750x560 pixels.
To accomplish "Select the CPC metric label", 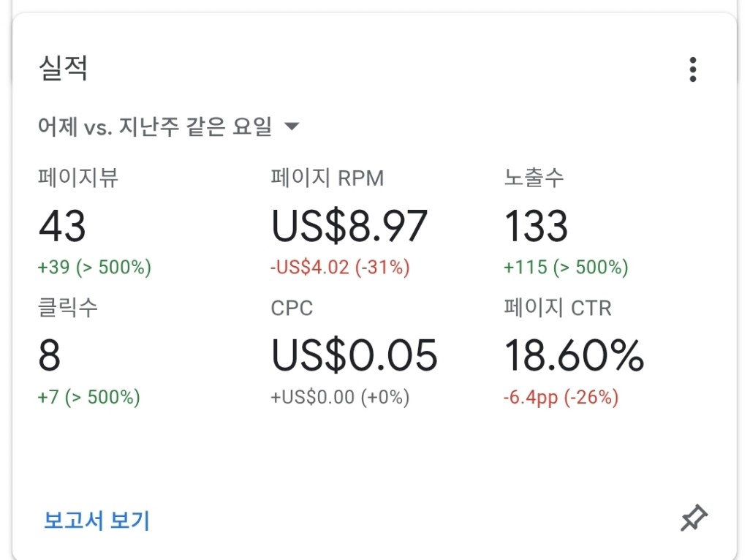I will pyautogui.click(x=292, y=308).
